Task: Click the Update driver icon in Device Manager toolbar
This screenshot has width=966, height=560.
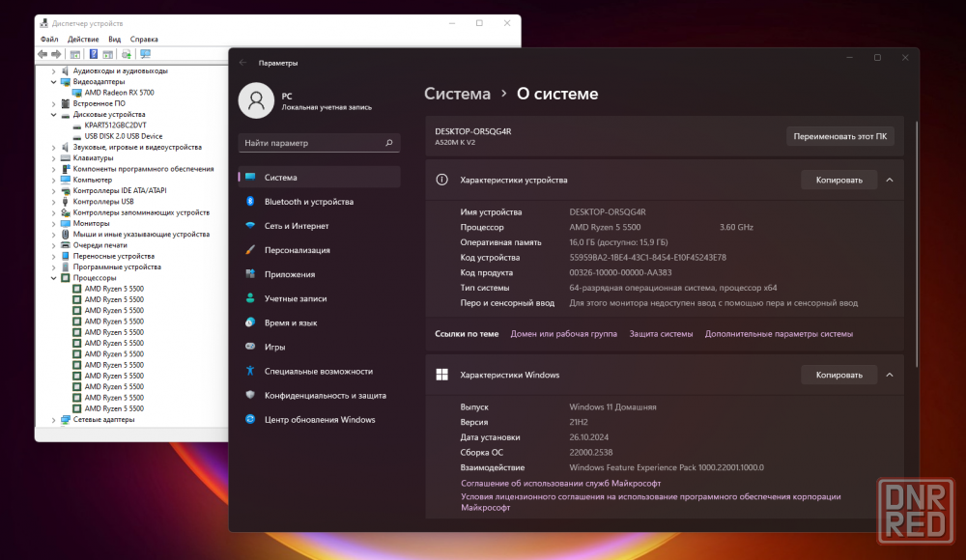Action: click(127, 54)
